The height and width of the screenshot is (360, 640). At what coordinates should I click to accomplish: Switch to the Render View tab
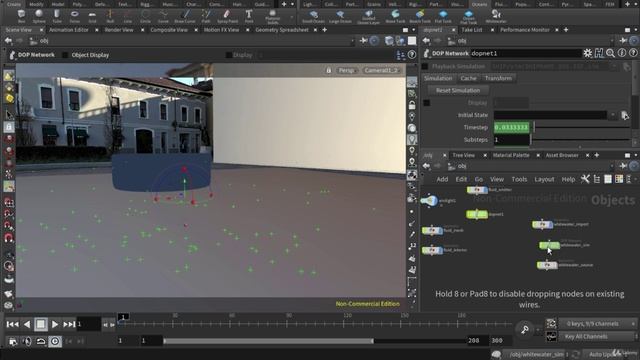coord(119,30)
